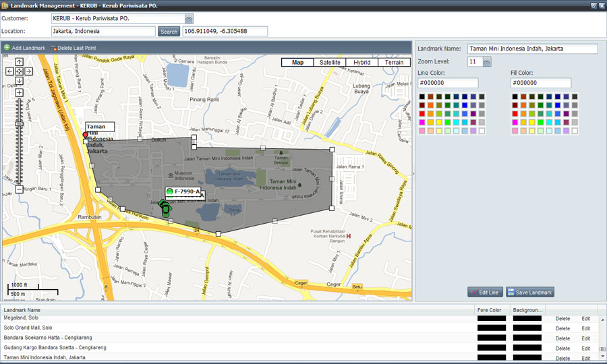This screenshot has height=364, width=607.
Task: Zoom out with the map minus button
Action: [x=20, y=189]
